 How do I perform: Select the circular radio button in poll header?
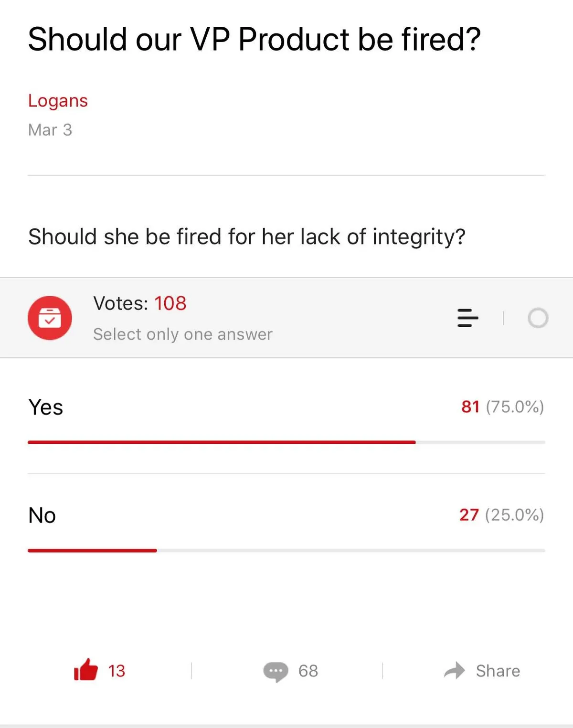point(538,318)
